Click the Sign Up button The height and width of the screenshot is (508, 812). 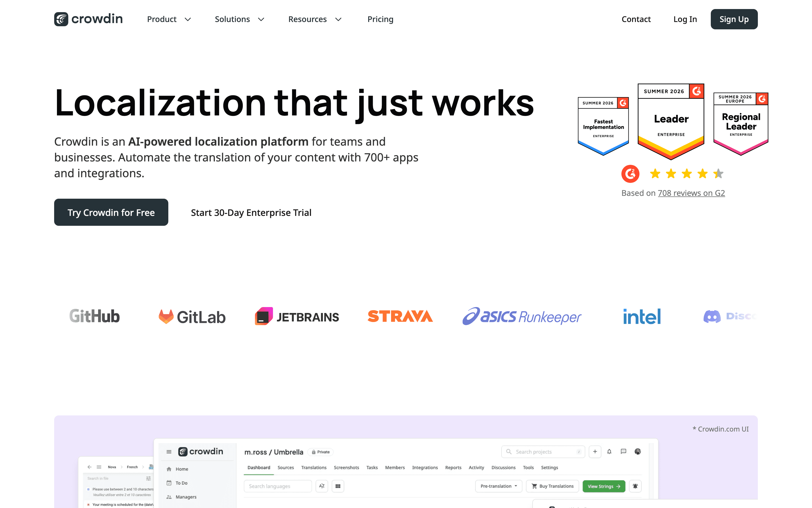[734, 19]
